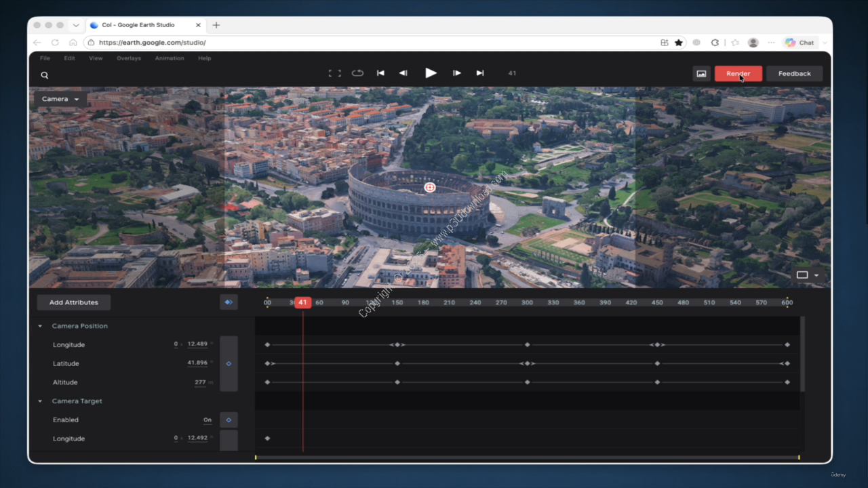The width and height of the screenshot is (868, 488).
Task: Click Add Attributes button
Action: pos(74,302)
